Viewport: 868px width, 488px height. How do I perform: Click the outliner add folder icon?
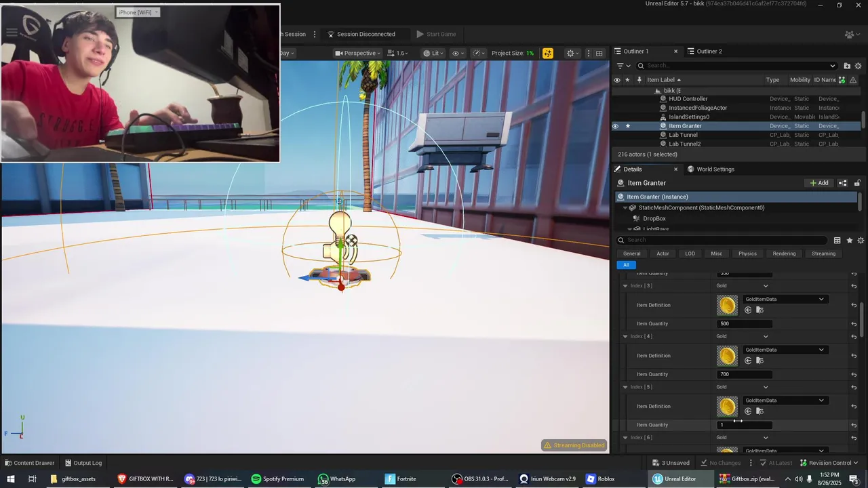click(847, 66)
